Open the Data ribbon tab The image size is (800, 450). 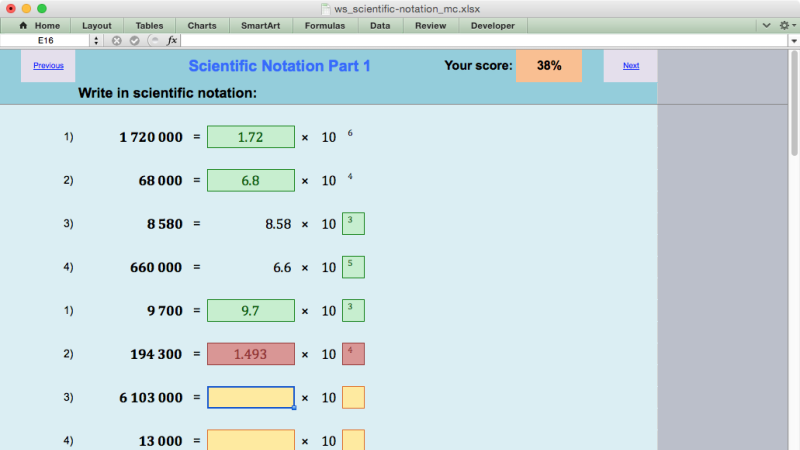tap(380, 26)
